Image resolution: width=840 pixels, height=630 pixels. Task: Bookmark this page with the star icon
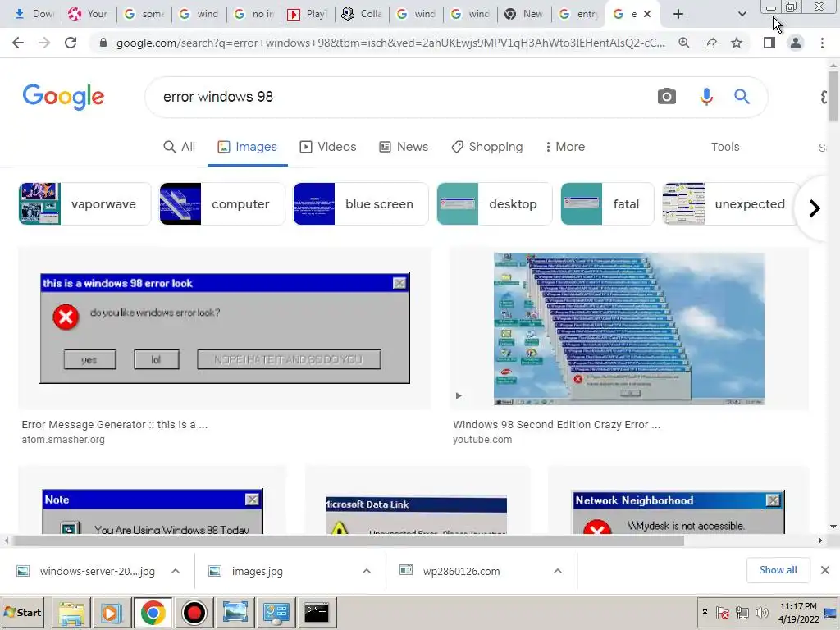click(737, 43)
